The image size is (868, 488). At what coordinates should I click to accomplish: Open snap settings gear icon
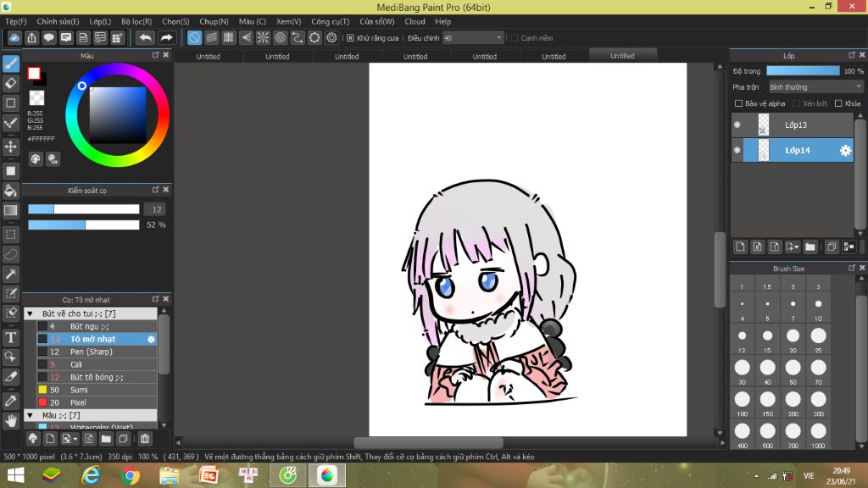point(331,37)
